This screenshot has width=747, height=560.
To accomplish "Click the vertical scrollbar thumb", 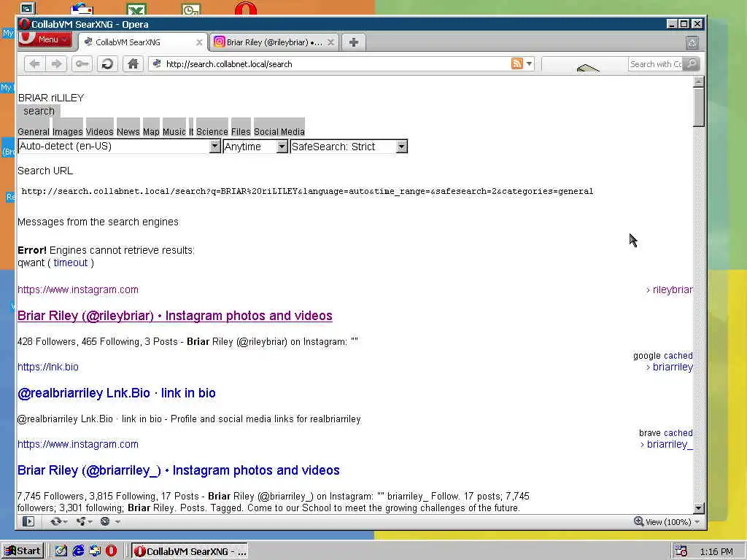I will (x=699, y=107).
